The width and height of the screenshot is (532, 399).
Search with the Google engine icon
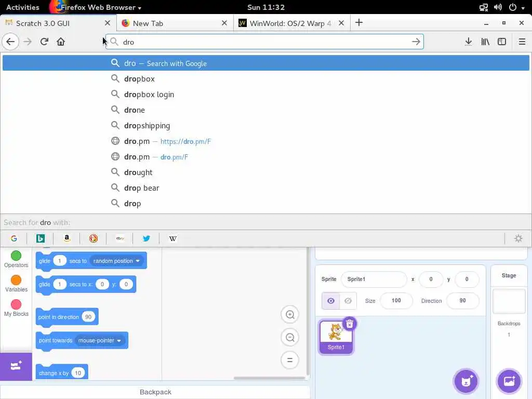click(14, 238)
